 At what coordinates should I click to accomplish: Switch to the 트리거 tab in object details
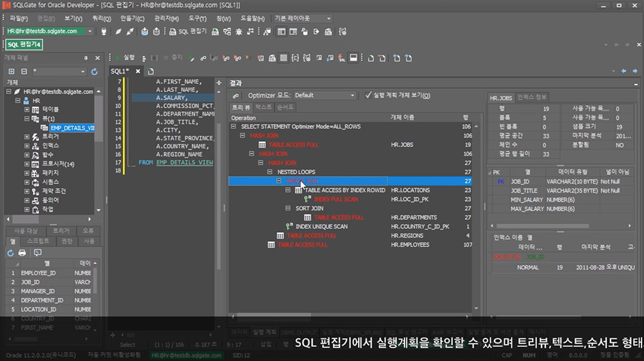coord(61,231)
